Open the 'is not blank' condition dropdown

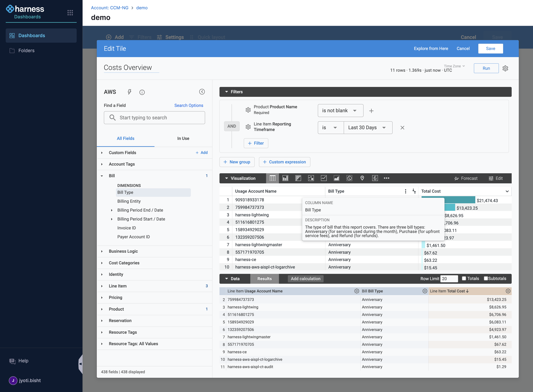pos(341,111)
